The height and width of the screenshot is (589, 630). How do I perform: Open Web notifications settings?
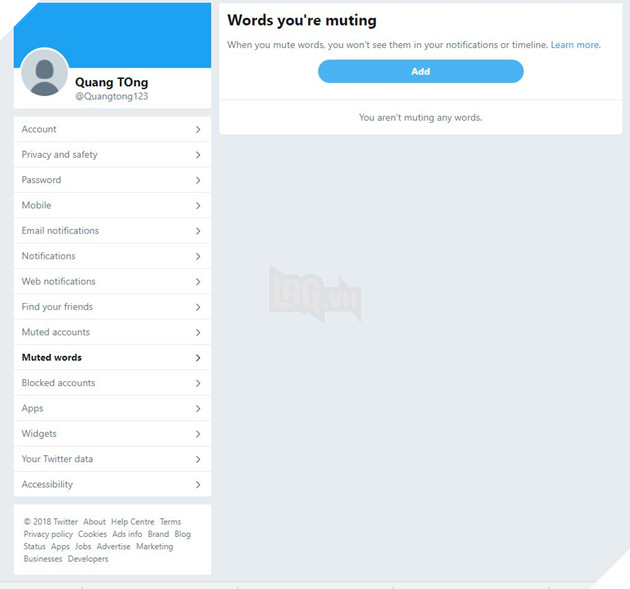(x=112, y=281)
